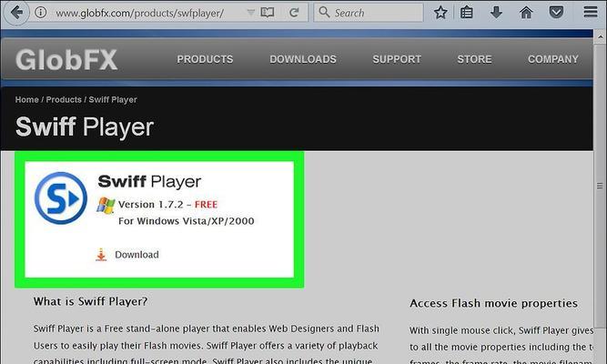Follow the Products breadcrumb link
The image size is (607, 364).
[x=64, y=99]
